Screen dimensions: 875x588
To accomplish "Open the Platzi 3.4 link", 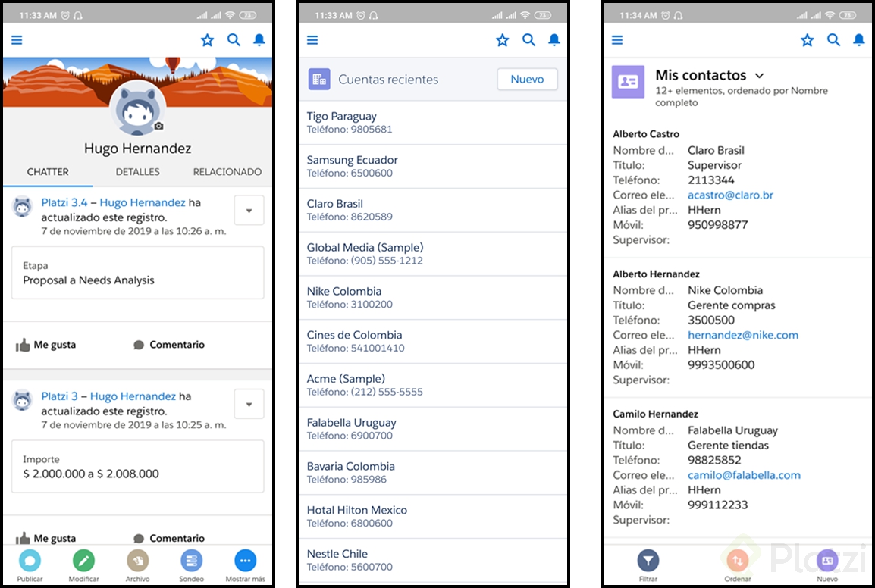I will pyautogui.click(x=64, y=202).
